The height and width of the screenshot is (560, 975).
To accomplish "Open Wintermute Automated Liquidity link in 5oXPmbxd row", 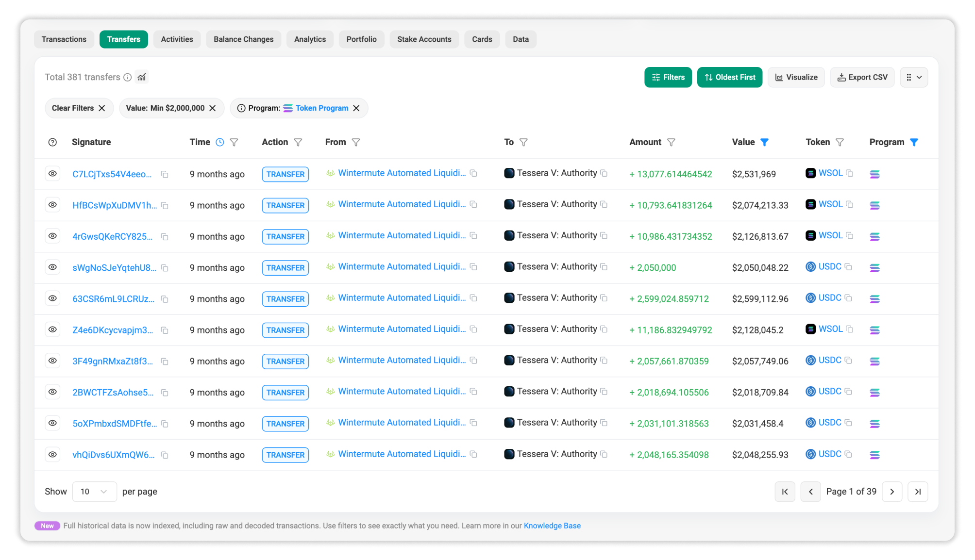I will click(402, 423).
